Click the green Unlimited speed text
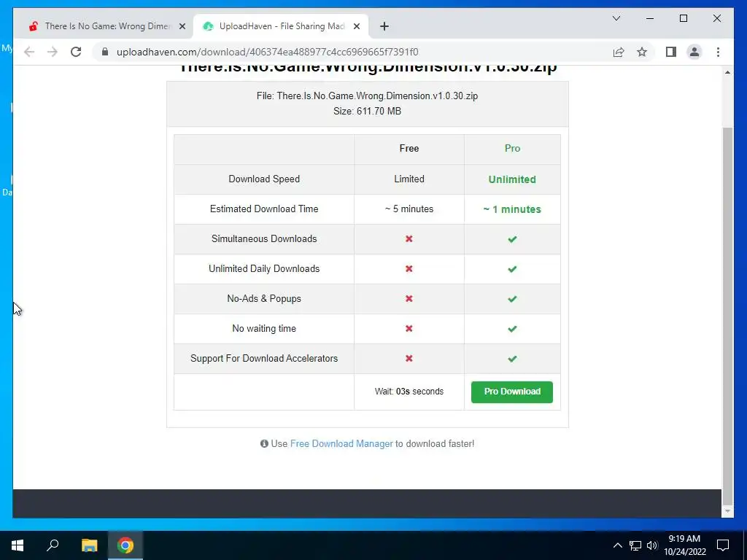 (x=512, y=179)
